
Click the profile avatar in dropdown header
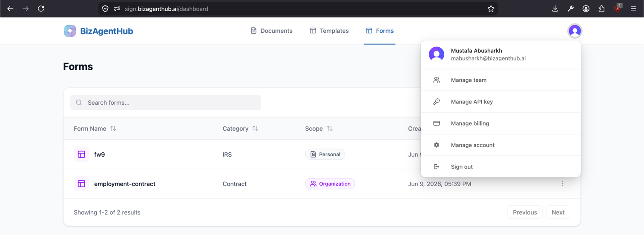437,54
